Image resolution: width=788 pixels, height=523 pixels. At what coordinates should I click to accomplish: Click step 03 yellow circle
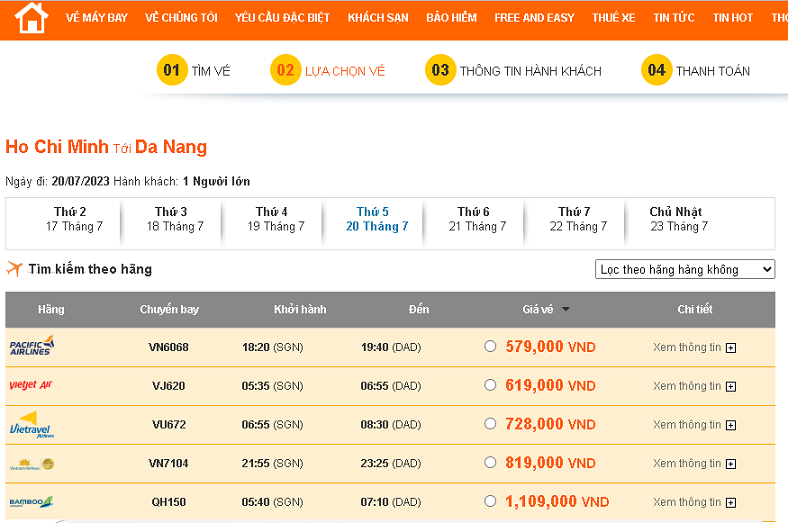point(440,70)
